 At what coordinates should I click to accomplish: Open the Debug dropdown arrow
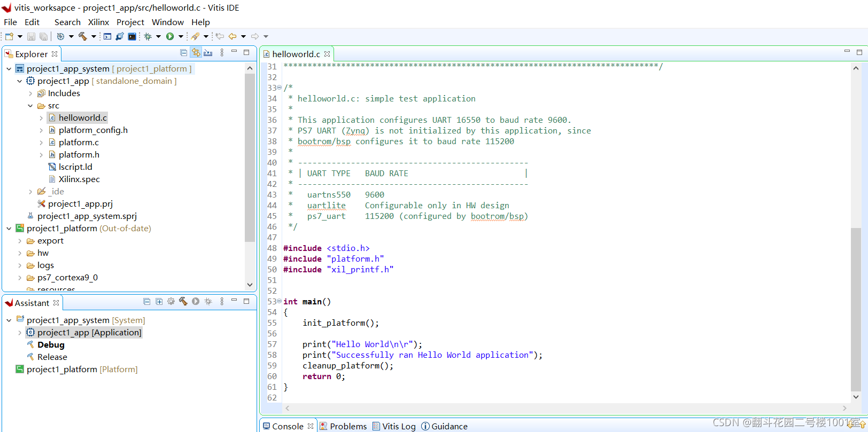[x=158, y=37]
